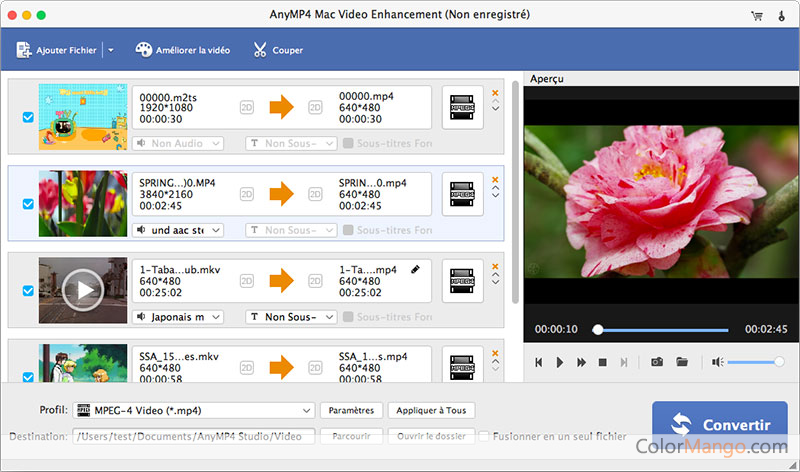Viewport: 800px width, 472px height.
Task: Open Améliorer la vidéo tool
Action: click(x=183, y=50)
